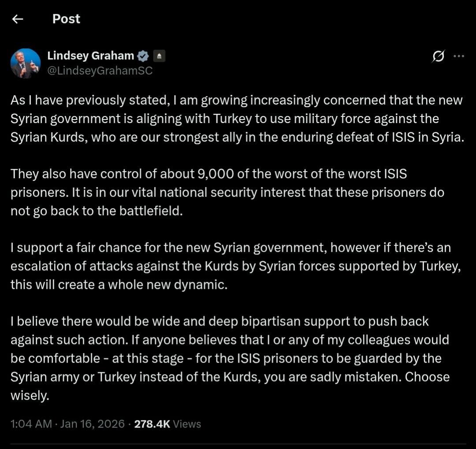476x449 pixels.
Task: Click the "Views" label
Action: [187, 424]
